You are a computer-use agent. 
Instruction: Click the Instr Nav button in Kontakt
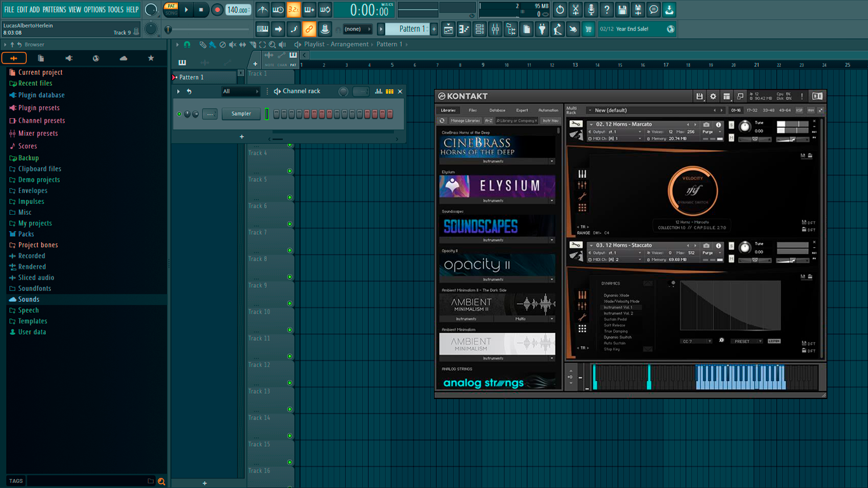[550, 121]
